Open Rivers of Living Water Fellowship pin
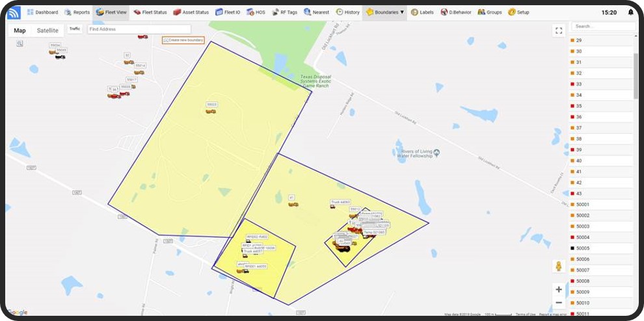 (x=436, y=153)
